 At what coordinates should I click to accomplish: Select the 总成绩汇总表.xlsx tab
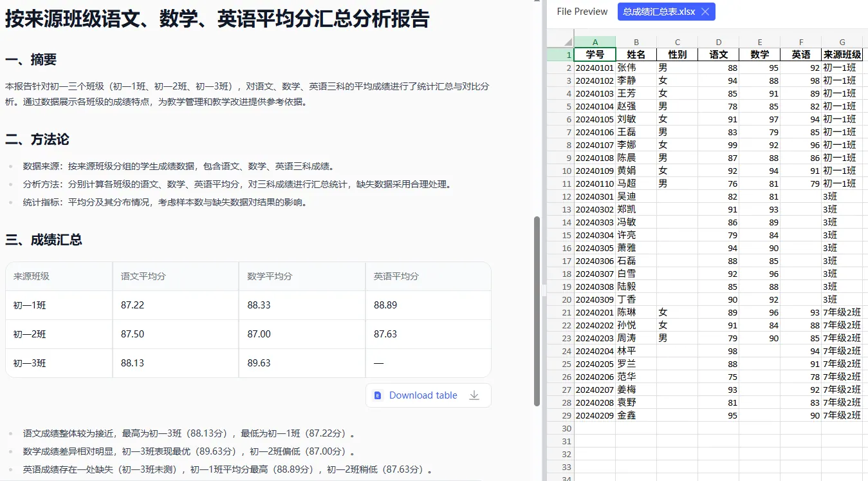click(x=666, y=12)
